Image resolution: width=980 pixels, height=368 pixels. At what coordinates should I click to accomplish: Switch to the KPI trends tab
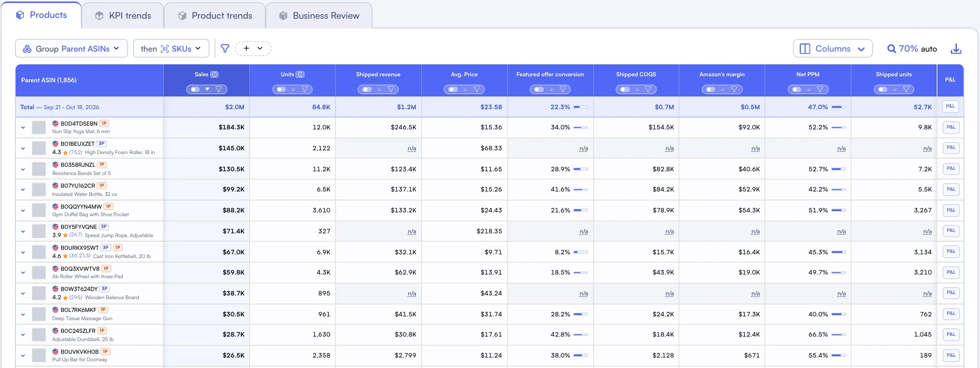(x=123, y=16)
